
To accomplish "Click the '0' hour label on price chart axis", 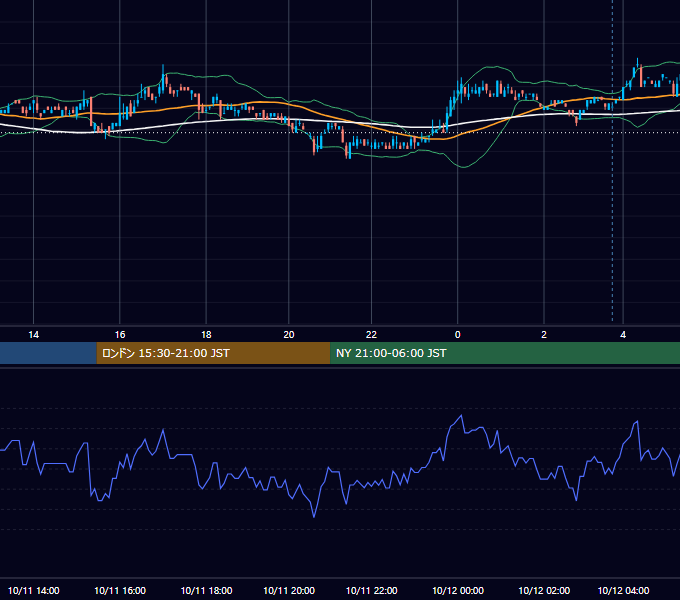I will pyautogui.click(x=458, y=335).
